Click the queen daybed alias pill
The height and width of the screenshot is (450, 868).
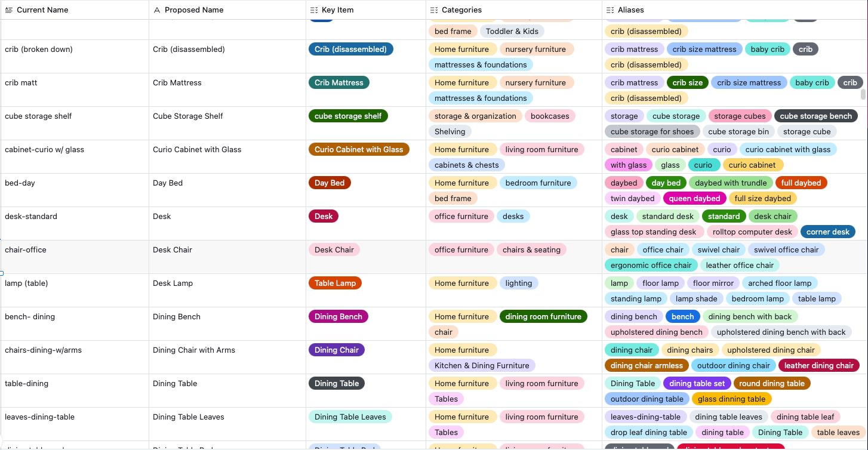694,198
